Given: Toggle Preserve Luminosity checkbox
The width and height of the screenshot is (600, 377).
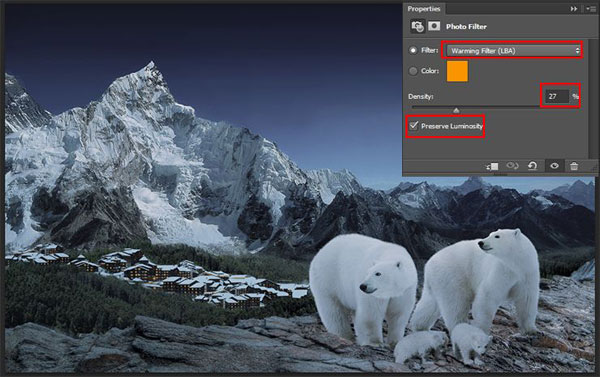Looking at the screenshot, I should [414, 126].
